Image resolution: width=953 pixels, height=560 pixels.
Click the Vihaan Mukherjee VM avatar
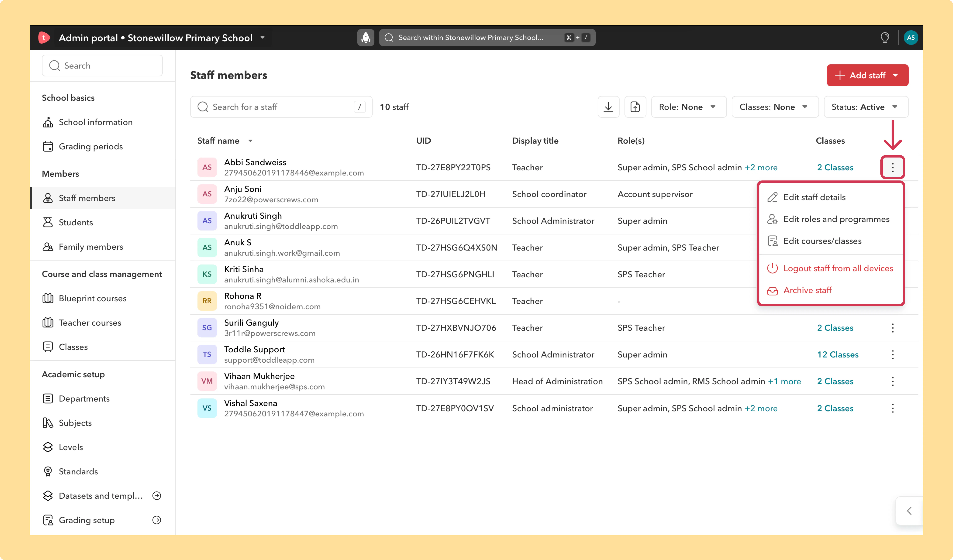(207, 381)
